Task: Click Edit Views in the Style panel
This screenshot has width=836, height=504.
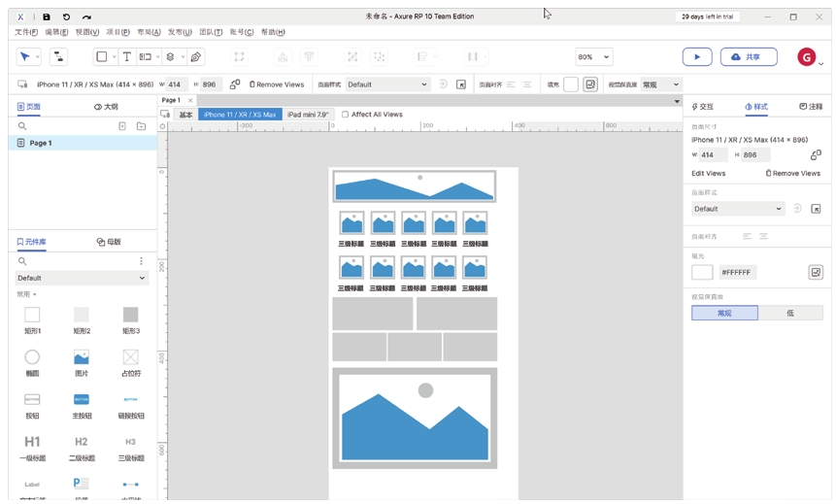Action: point(708,173)
